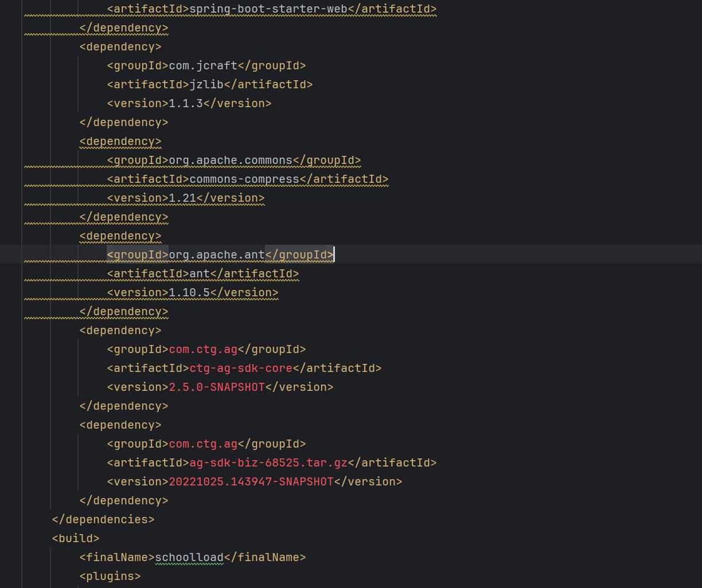Image resolution: width=702 pixels, height=588 pixels.
Task: Click artifactId value jzlib
Action: [206, 84]
